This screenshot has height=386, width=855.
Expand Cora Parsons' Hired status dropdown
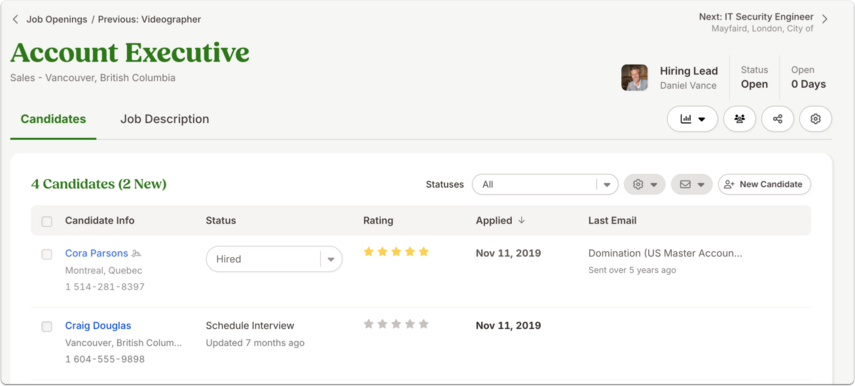274,259
